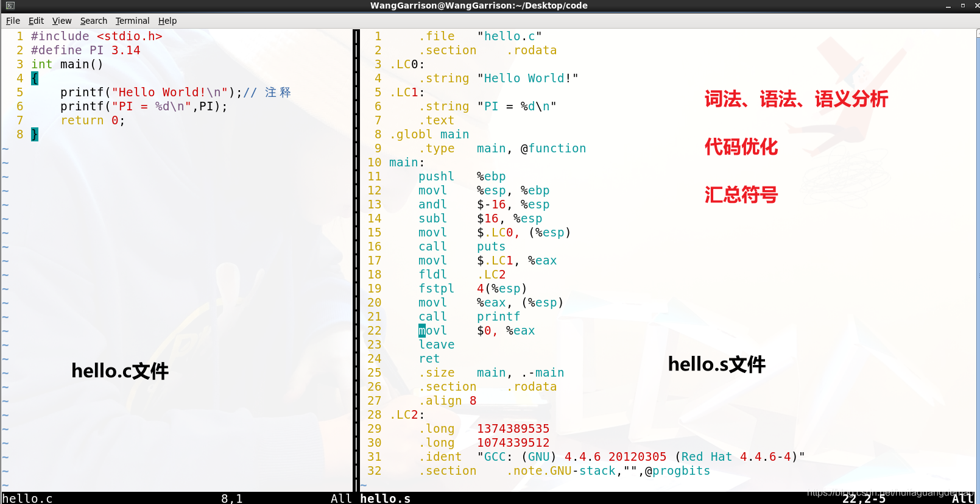This screenshot has width=980, height=504.
Task: Click the 'subl $16, %esp' instruction
Action: click(480, 218)
